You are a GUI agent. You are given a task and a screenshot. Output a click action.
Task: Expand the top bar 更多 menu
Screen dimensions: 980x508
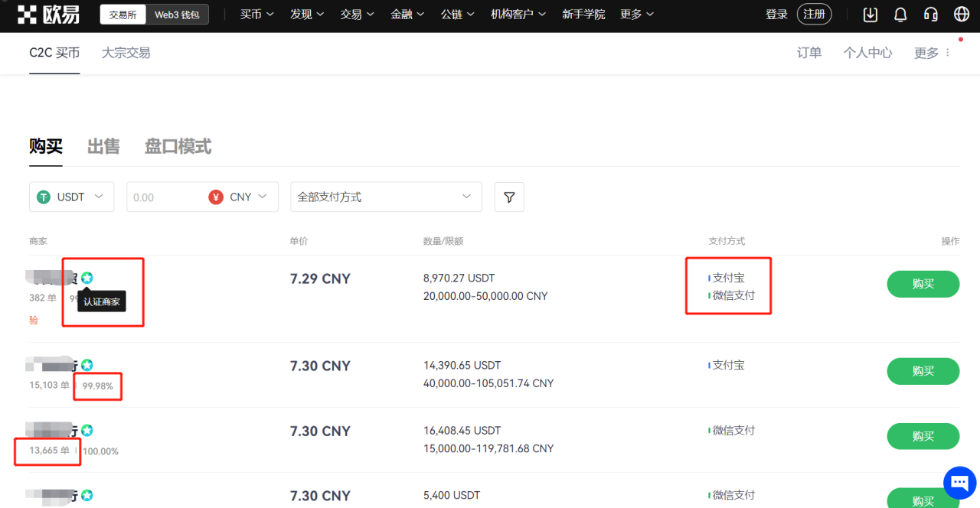637,15
